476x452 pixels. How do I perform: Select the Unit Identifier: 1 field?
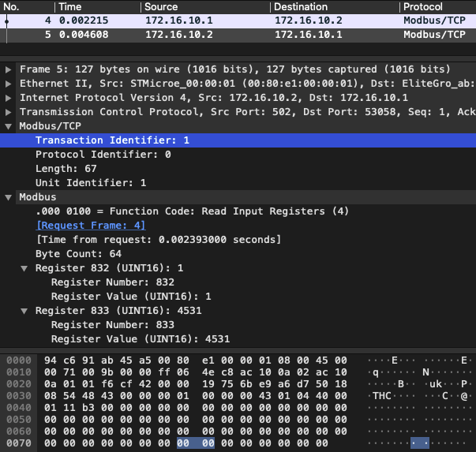point(91,183)
